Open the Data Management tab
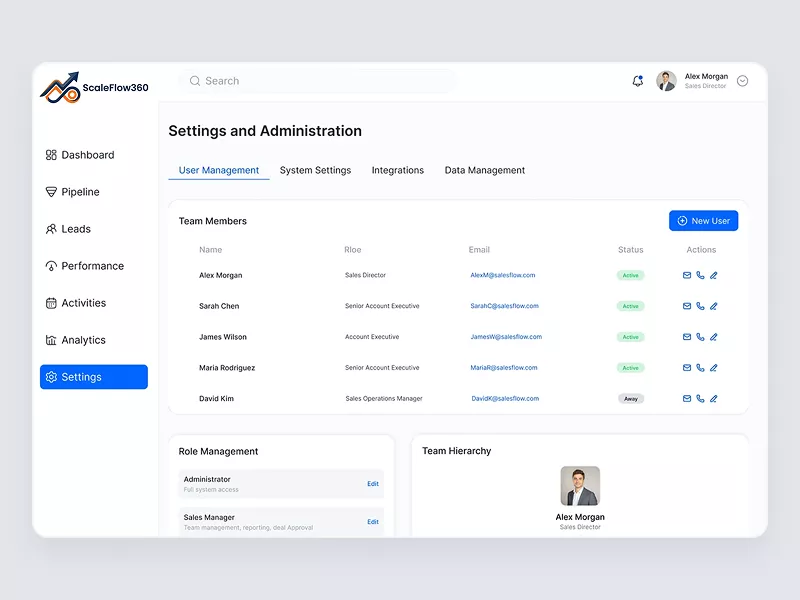Image resolution: width=800 pixels, height=600 pixels. click(484, 170)
